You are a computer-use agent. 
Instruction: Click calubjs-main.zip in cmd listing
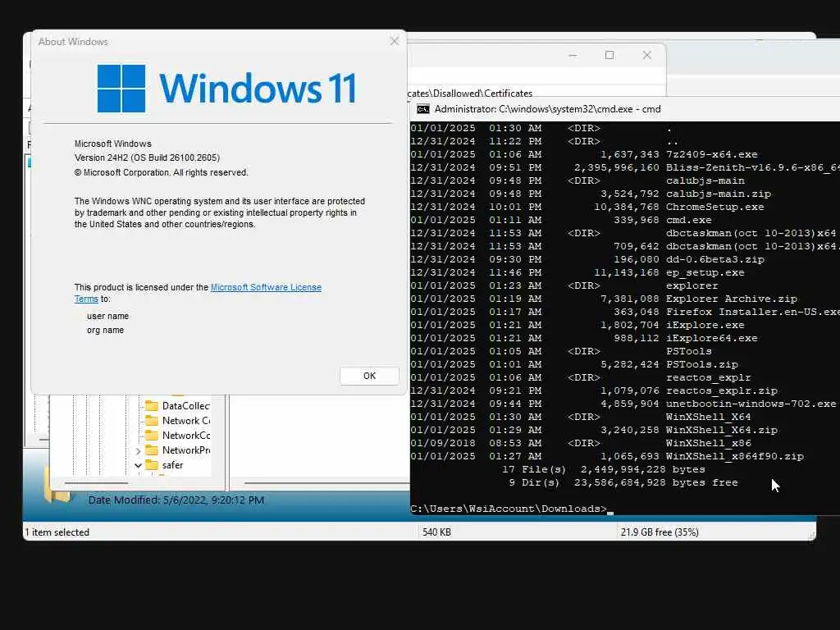click(x=719, y=194)
